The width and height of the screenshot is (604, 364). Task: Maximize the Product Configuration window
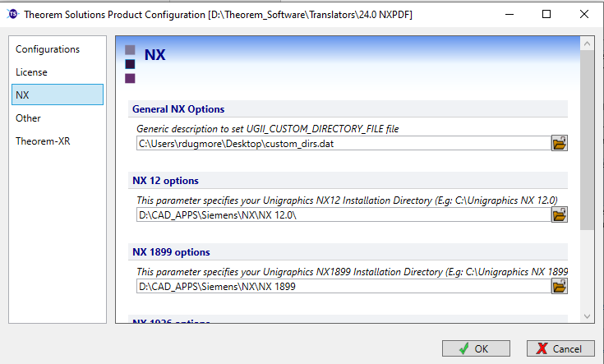coord(546,14)
